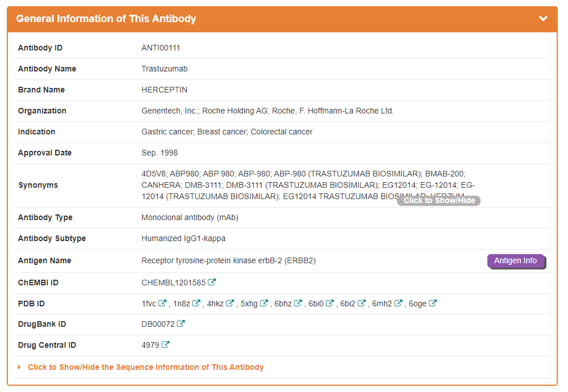
Task: Open external link icon beside 1fvc
Action: [162, 303]
